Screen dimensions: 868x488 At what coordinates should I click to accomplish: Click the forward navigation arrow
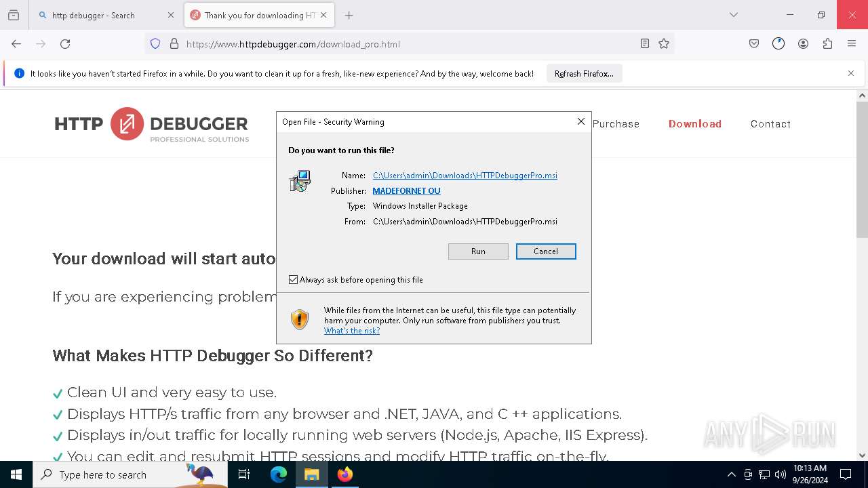pyautogui.click(x=41, y=44)
